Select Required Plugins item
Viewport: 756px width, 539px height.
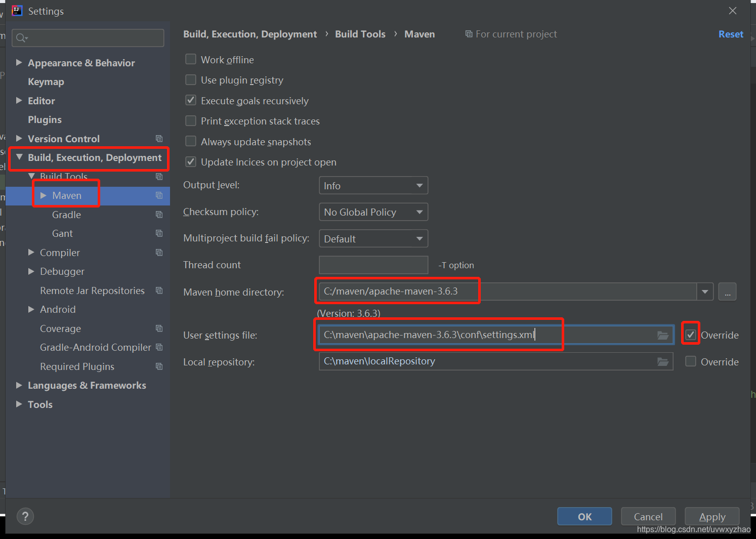tap(77, 366)
